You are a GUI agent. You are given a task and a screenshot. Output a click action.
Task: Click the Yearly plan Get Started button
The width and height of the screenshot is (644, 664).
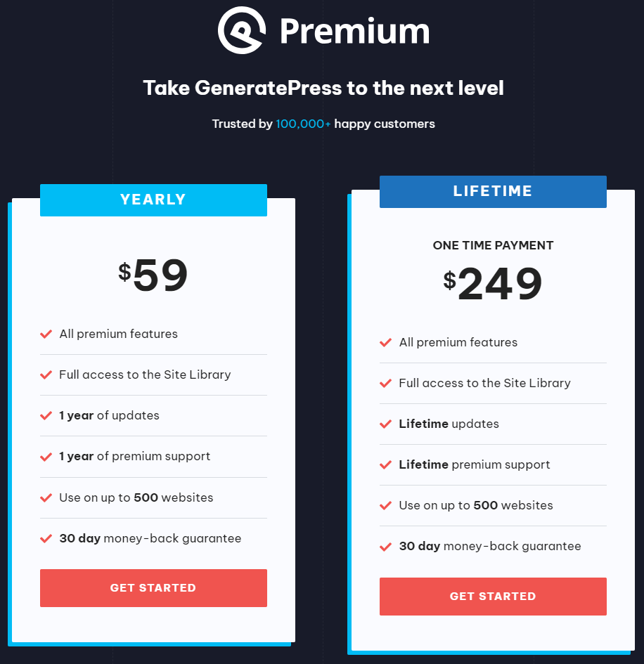(153, 588)
